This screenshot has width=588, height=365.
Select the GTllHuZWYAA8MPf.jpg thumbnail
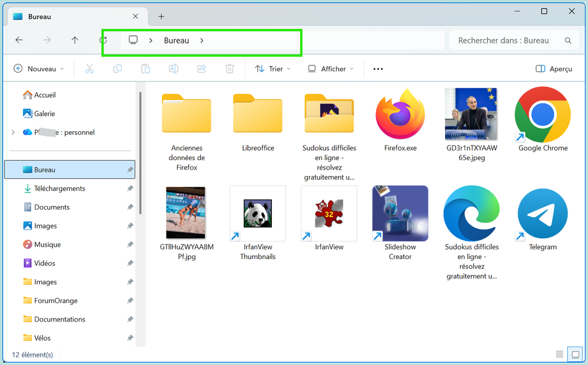pyautogui.click(x=186, y=213)
